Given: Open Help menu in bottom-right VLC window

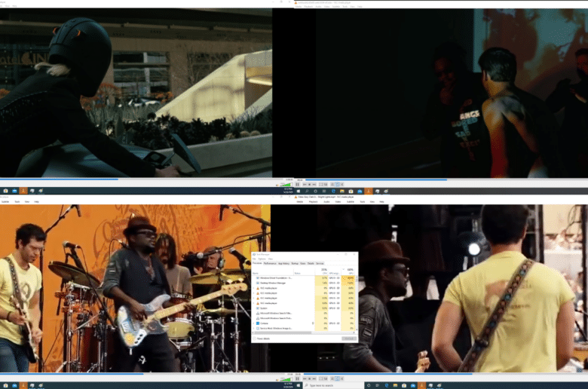Looking at the screenshot, I should (x=381, y=202).
